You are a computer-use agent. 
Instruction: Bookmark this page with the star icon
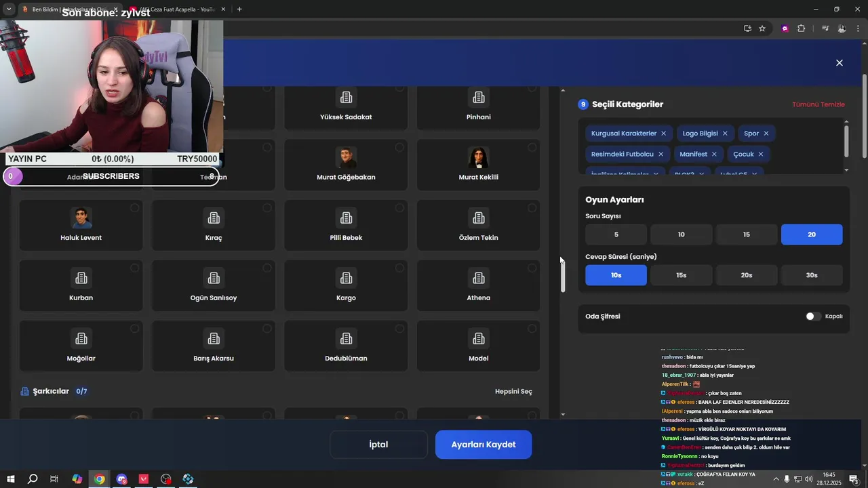click(762, 28)
